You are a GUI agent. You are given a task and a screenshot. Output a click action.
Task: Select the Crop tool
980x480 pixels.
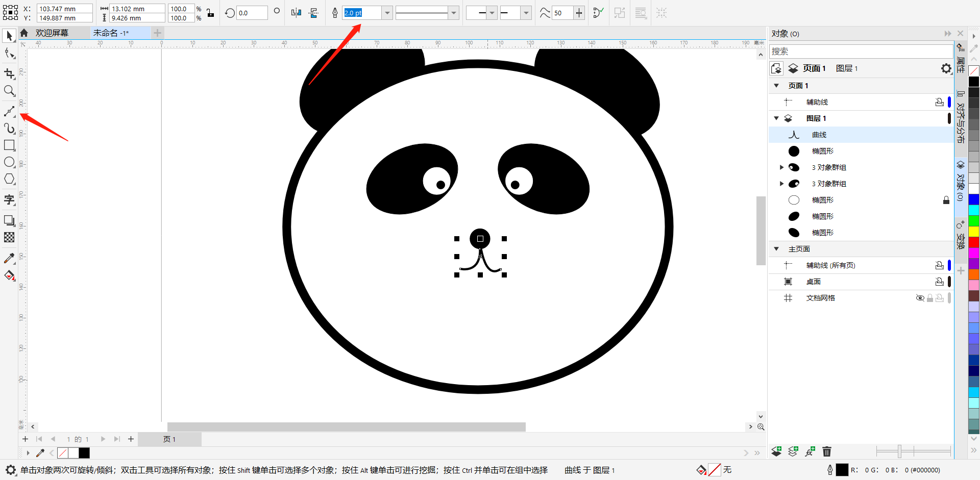coord(9,74)
